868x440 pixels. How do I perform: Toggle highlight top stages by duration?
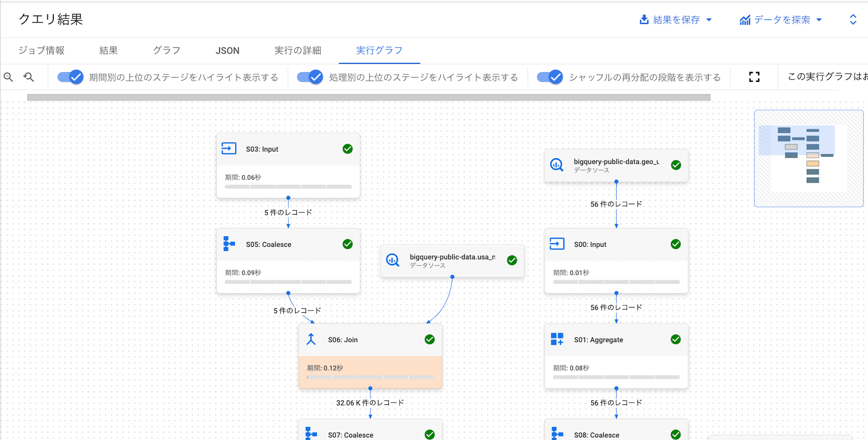(x=70, y=77)
